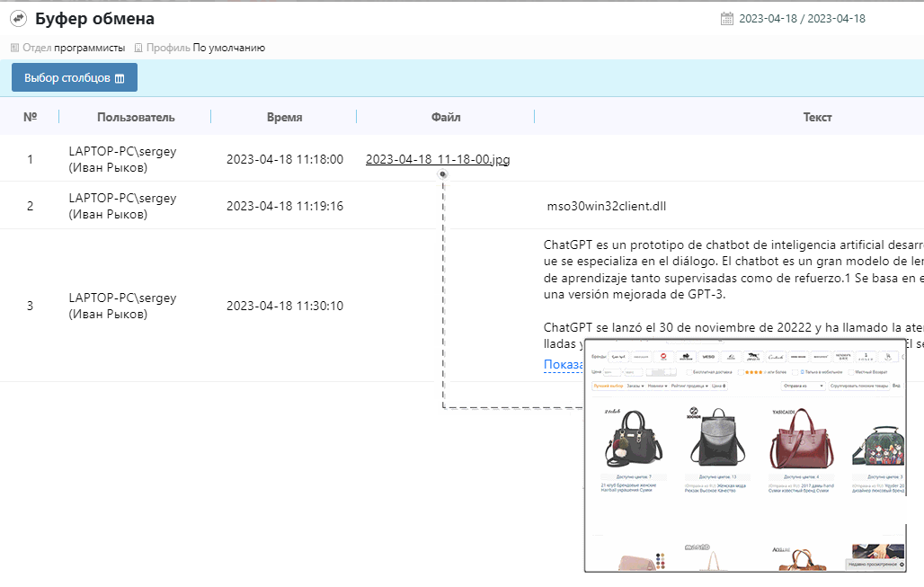Click the small Профиль profile icon
The image size is (924, 587).
pyautogui.click(x=138, y=48)
